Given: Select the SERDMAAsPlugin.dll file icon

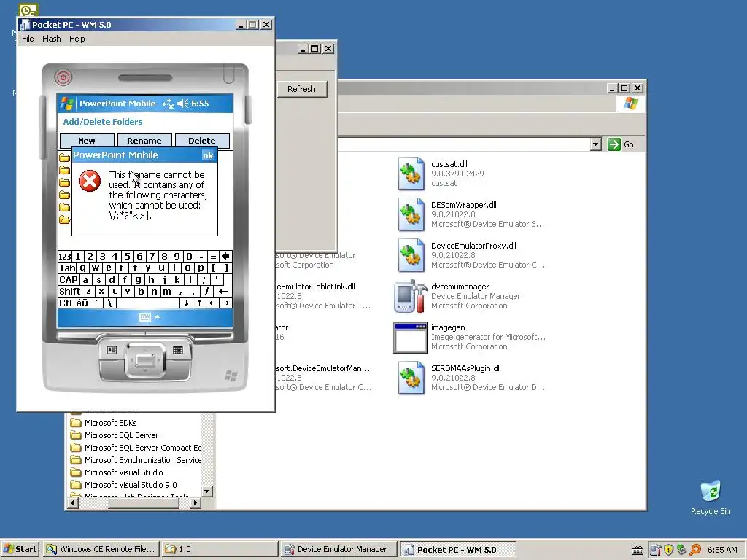Looking at the screenshot, I should (x=411, y=378).
